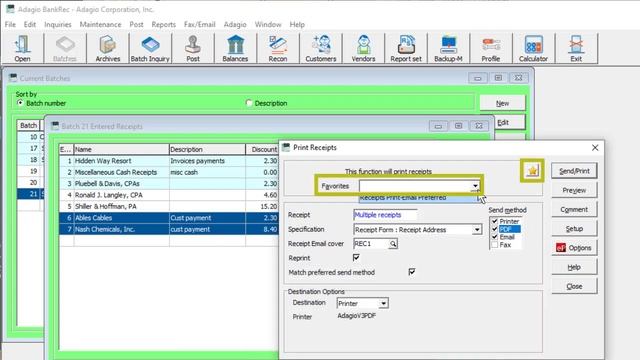The image size is (640, 360).
Task: Click the Close button in Print Receipts
Action: point(574,286)
